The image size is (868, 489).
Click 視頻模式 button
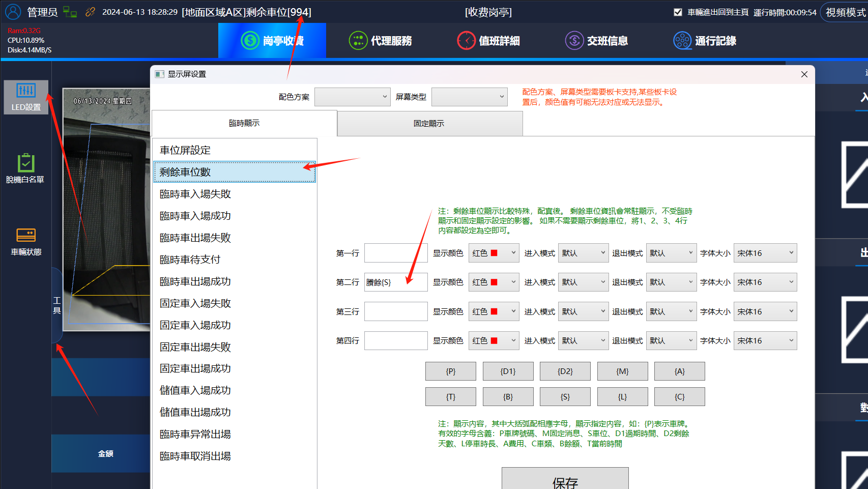pyautogui.click(x=846, y=12)
